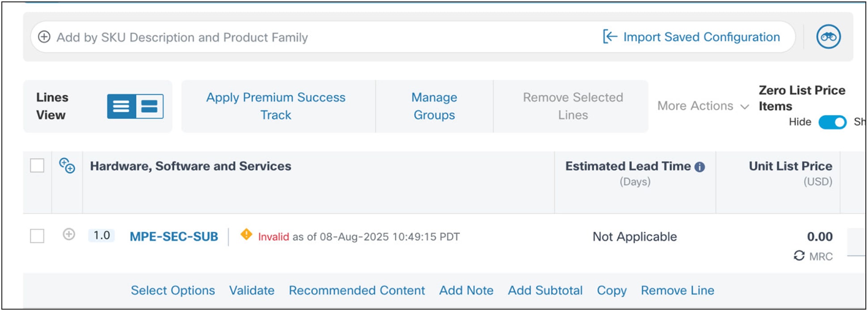Check the MPE-SEC-SUB line checkbox
This screenshot has width=868, height=311.
click(x=38, y=236)
